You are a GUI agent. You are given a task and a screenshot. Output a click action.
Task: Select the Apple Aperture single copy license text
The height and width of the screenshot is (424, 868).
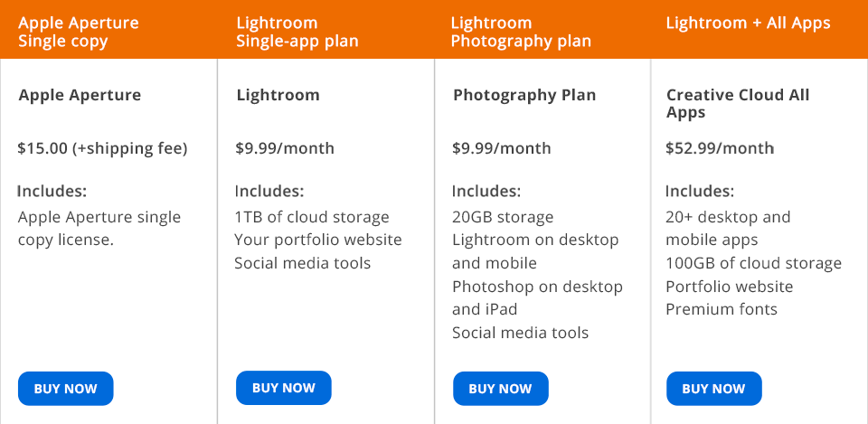coord(99,229)
